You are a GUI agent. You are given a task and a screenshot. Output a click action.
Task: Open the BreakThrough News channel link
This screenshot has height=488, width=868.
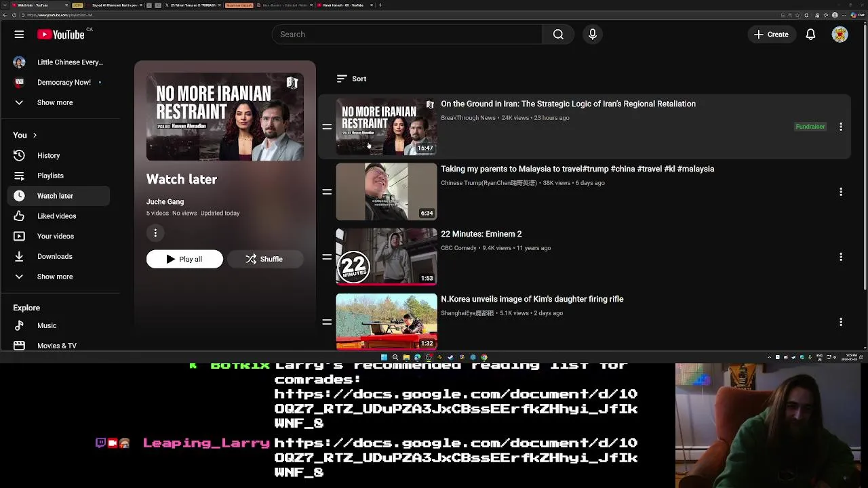coord(468,118)
